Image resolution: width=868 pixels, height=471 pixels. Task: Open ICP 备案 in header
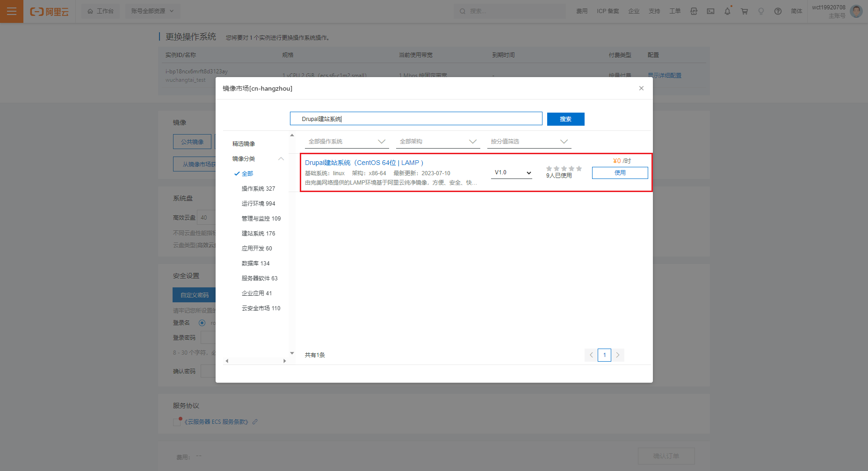pos(608,11)
